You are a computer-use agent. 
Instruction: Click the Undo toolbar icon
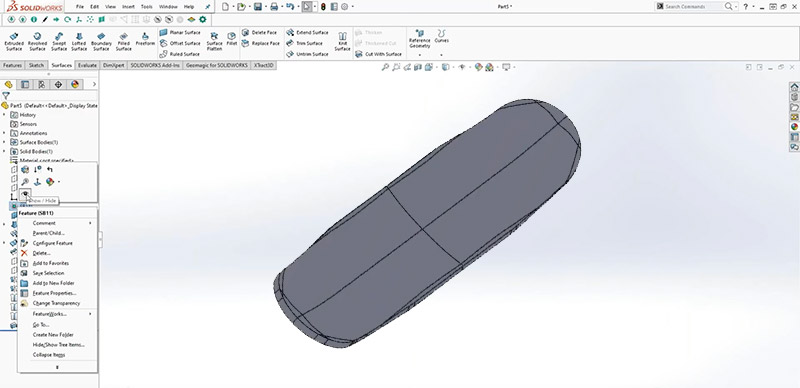290,7
